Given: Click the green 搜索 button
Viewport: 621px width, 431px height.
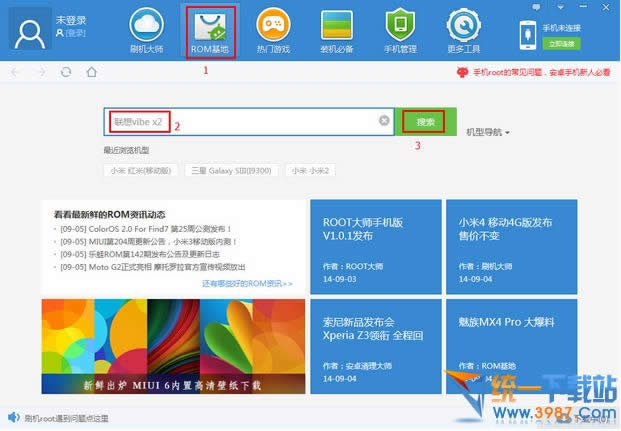Looking at the screenshot, I should pos(425,121).
